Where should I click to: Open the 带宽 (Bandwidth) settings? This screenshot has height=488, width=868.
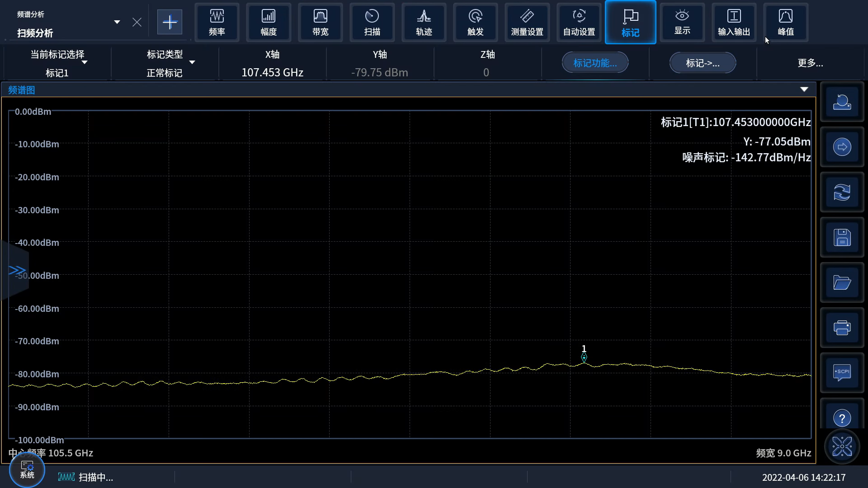click(320, 22)
